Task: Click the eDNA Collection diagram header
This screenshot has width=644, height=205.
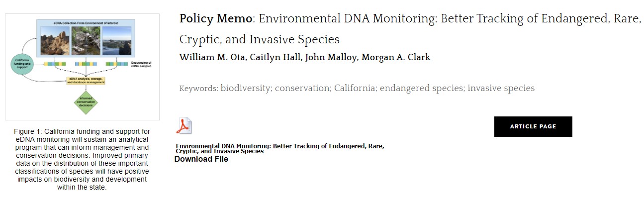Action: point(86,23)
